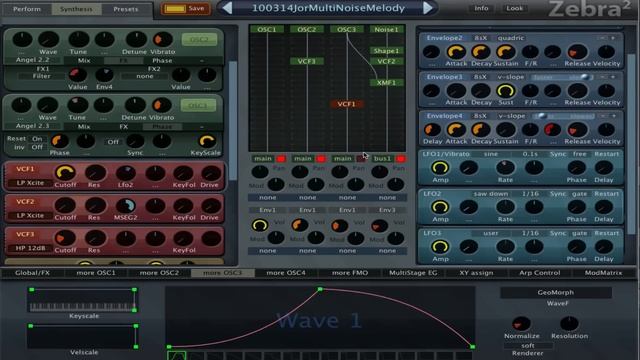This screenshot has width=640, height=360.
Task: Load the next preset with right arrow
Action: click(428, 8)
